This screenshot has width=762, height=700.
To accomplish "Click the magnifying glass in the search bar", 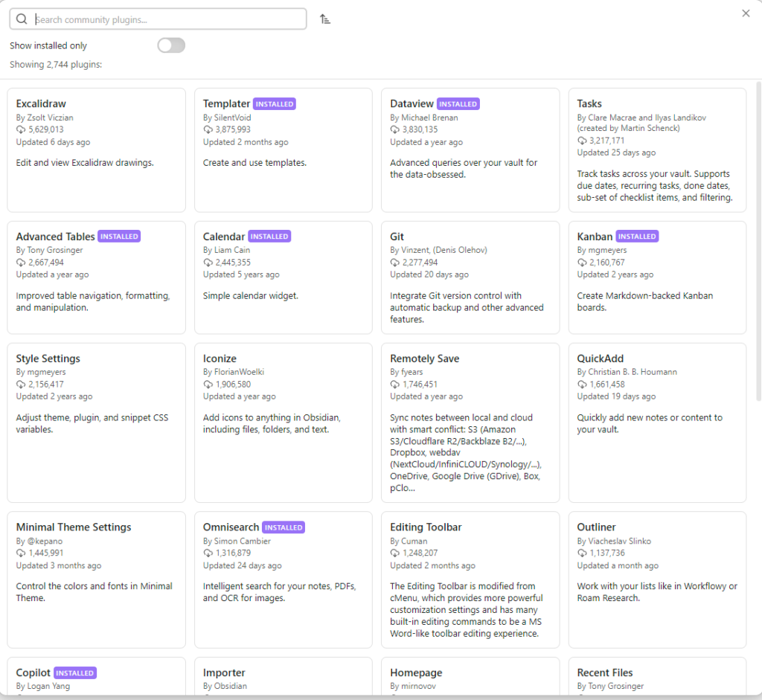I will click(22, 19).
